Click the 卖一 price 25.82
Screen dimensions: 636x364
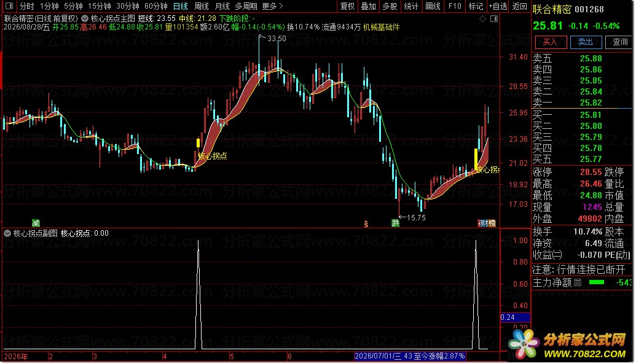pyautogui.click(x=591, y=103)
